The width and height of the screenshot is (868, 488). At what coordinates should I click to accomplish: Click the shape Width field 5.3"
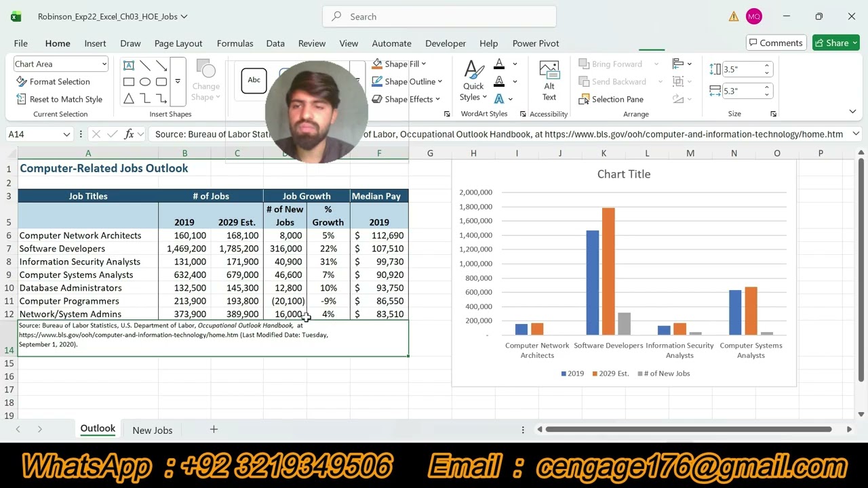pos(742,90)
